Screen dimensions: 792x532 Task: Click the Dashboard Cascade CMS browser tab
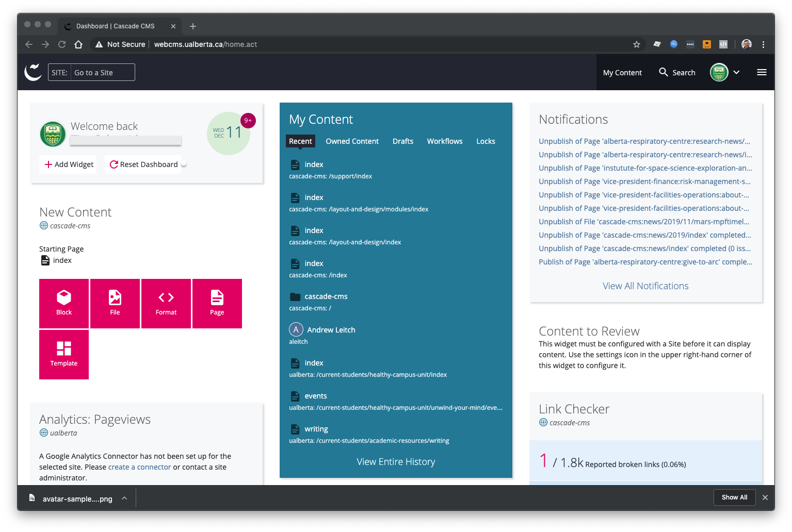point(115,26)
